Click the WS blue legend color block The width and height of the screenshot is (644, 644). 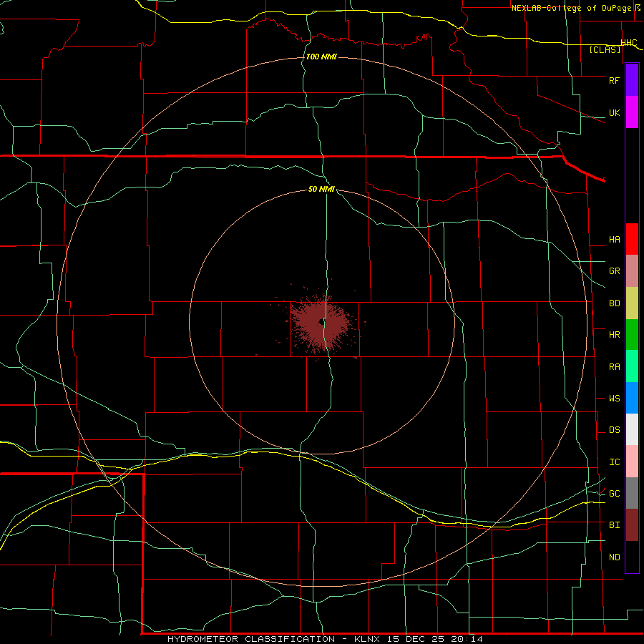pyautogui.click(x=632, y=398)
